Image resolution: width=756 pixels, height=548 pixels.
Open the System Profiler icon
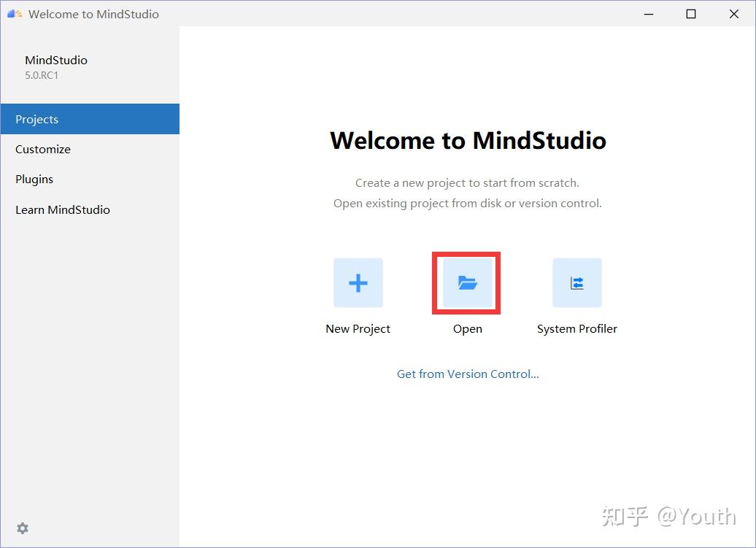(x=576, y=282)
